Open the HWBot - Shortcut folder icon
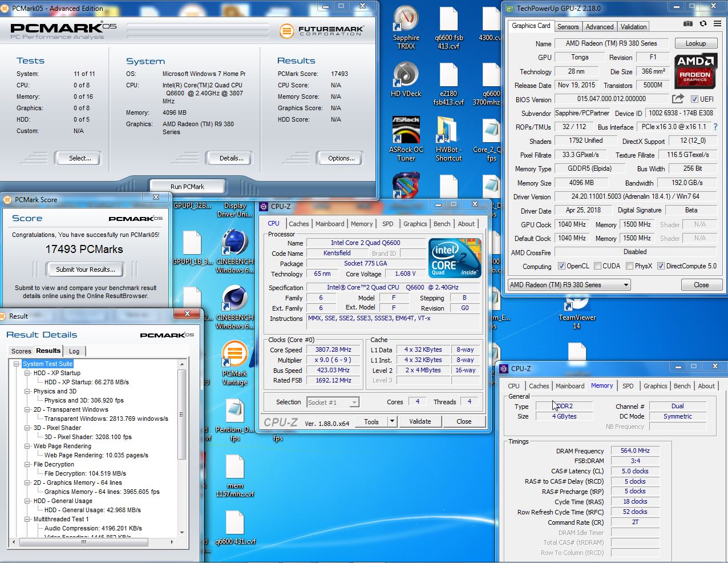This screenshot has height=563, width=728. click(x=448, y=138)
